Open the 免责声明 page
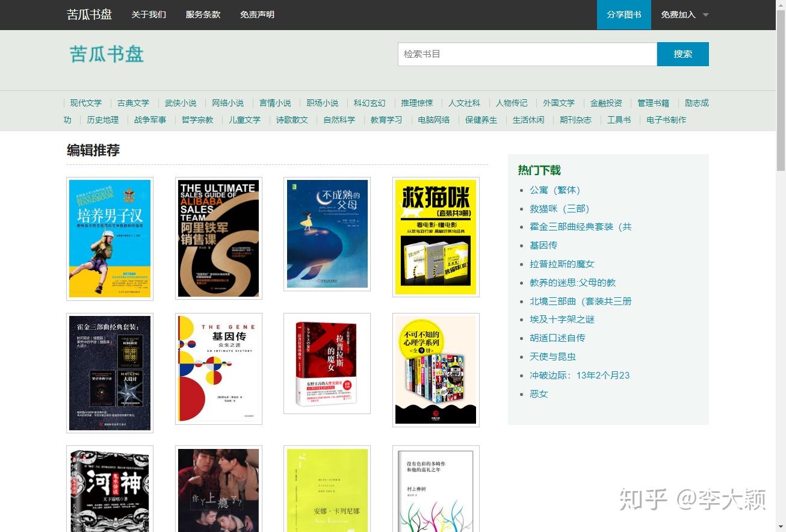786x532 pixels. click(257, 14)
